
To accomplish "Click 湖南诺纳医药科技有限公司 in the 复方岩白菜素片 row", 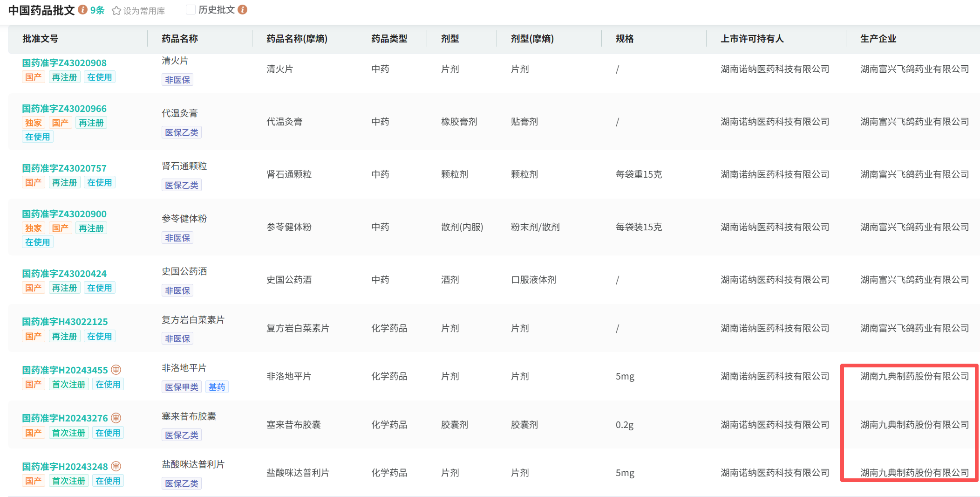I will pyautogui.click(x=775, y=328).
